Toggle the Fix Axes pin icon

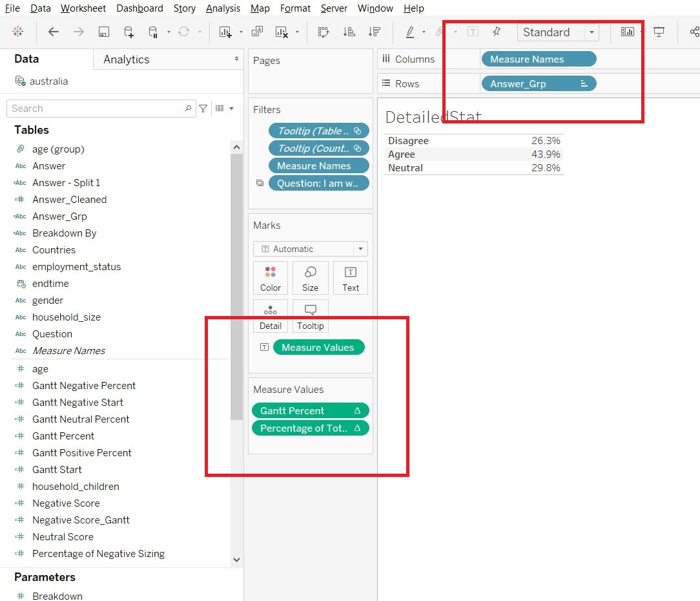point(496,32)
